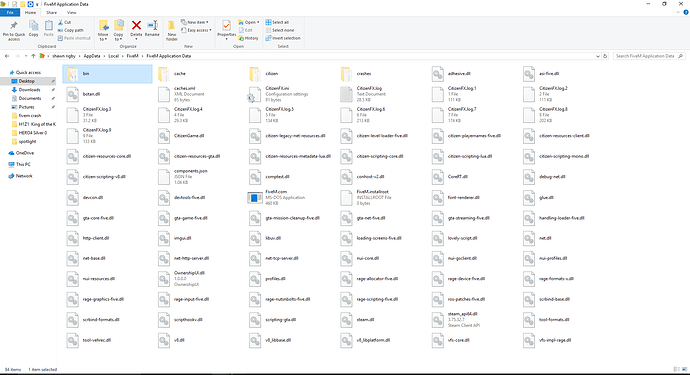Select the adhesive.dll file icon
Screen dimensions: 690x375
pos(438,74)
